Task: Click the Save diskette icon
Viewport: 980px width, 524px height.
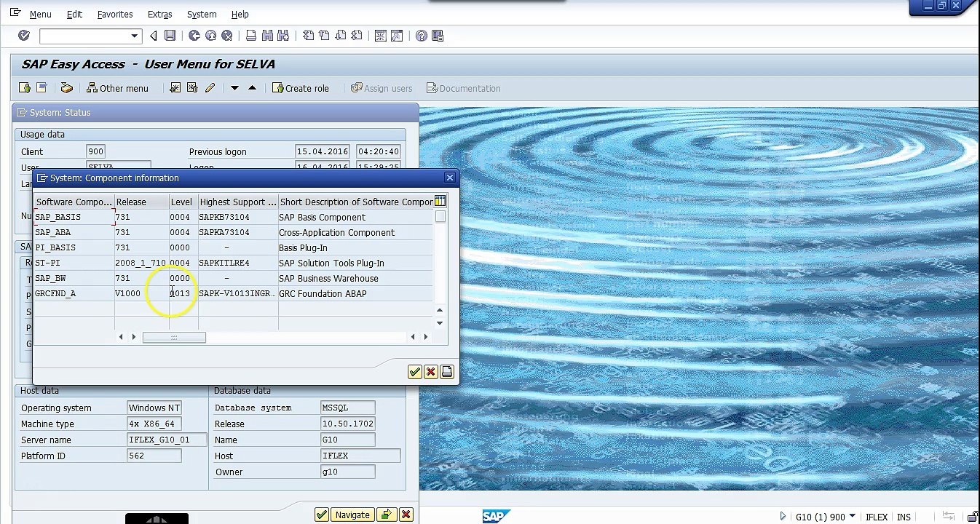Action: pyautogui.click(x=170, y=36)
